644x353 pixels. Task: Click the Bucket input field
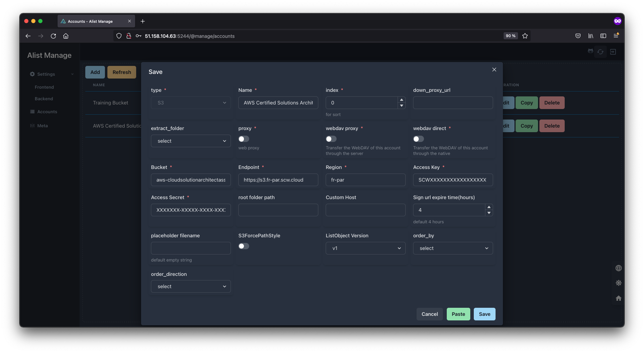pos(191,180)
